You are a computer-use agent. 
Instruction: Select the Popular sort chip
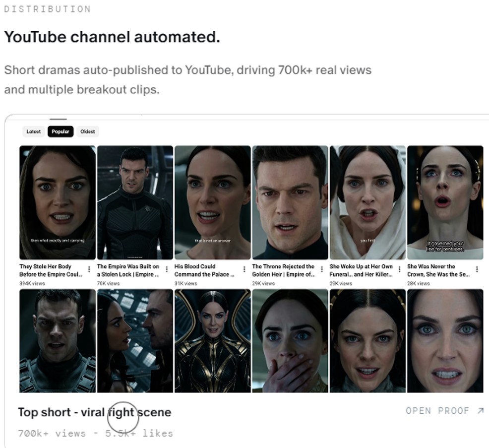click(x=61, y=131)
